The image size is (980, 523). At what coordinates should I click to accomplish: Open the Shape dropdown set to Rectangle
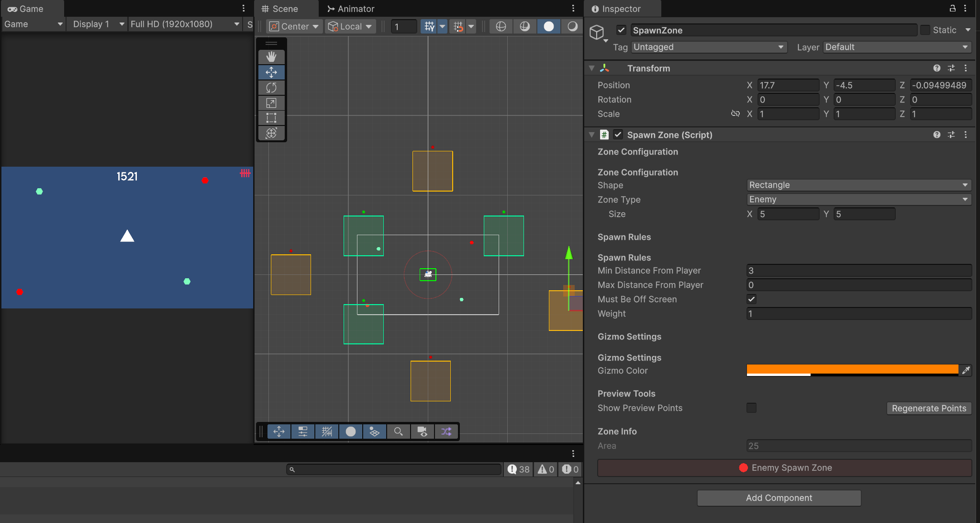(x=858, y=185)
